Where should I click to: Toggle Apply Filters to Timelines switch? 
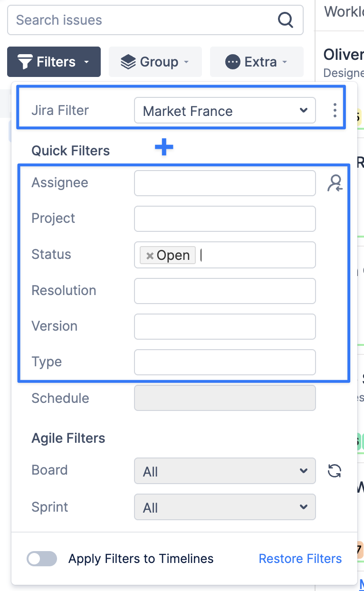[x=42, y=559]
